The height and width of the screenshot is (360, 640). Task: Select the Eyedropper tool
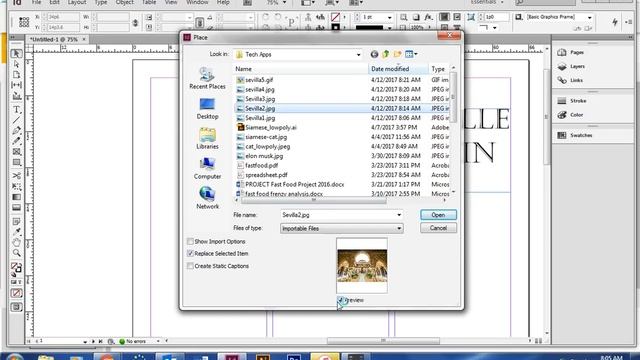tap(16, 232)
